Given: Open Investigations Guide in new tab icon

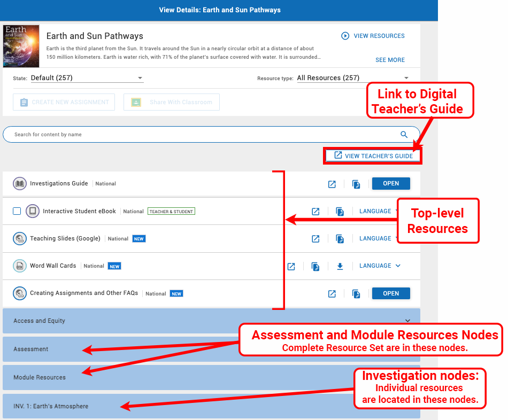Looking at the screenshot, I should click(332, 184).
